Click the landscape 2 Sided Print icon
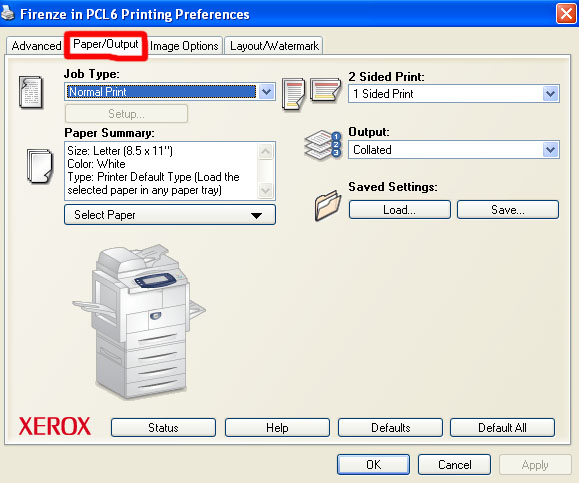 [325, 89]
